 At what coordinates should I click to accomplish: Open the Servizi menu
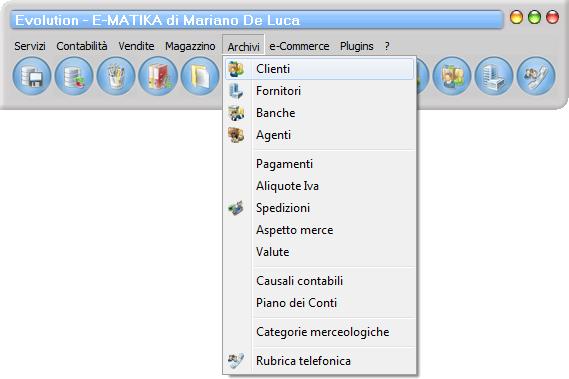[30, 46]
